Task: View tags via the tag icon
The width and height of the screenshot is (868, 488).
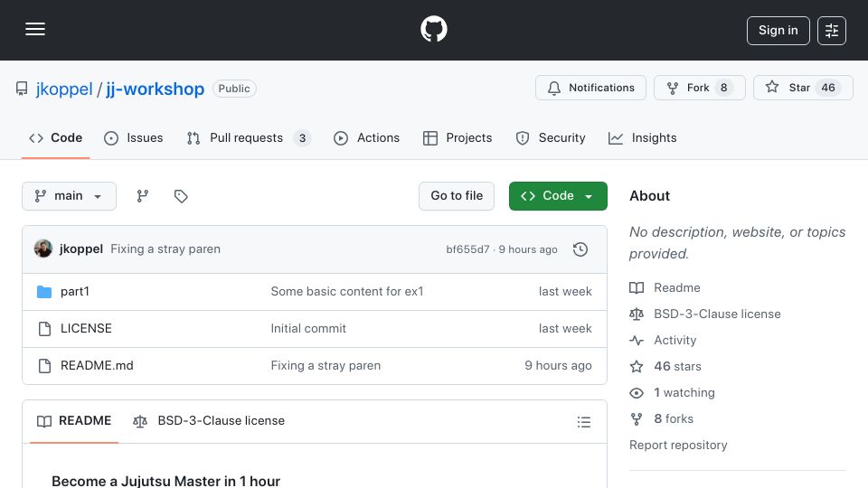Action: (x=181, y=196)
